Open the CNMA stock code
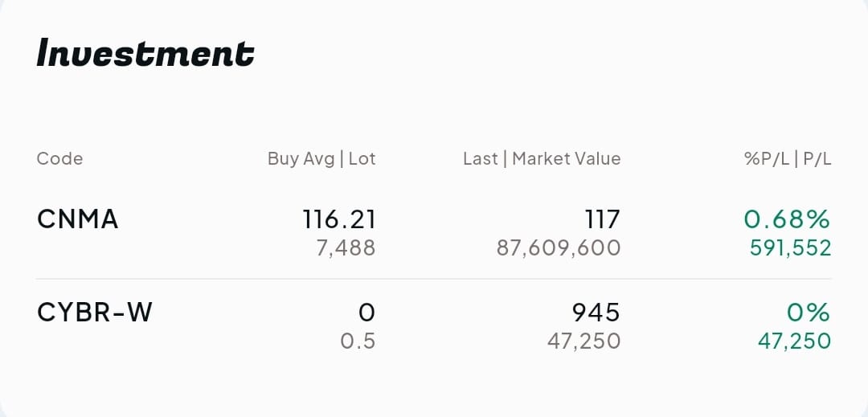The height and width of the screenshot is (417, 868). (x=78, y=219)
